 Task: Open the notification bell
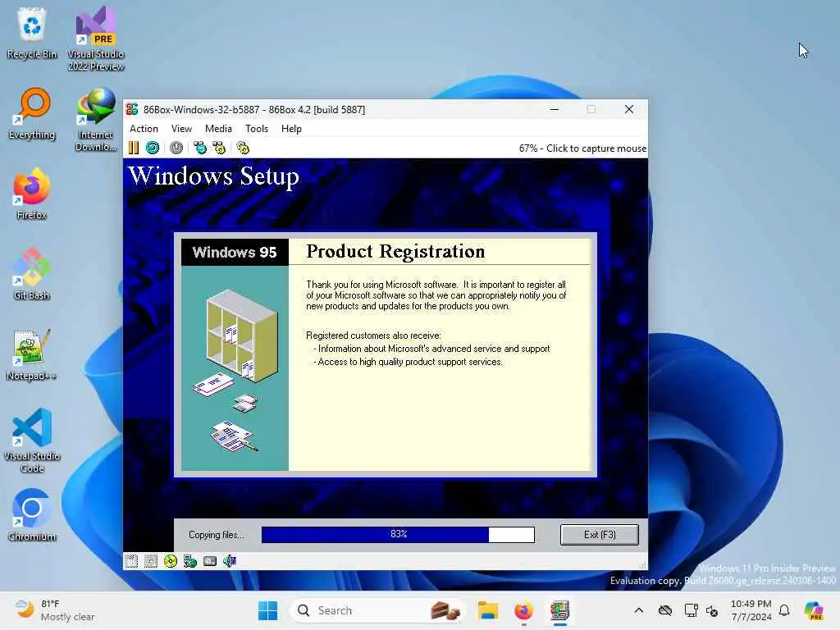pyautogui.click(x=784, y=610)
